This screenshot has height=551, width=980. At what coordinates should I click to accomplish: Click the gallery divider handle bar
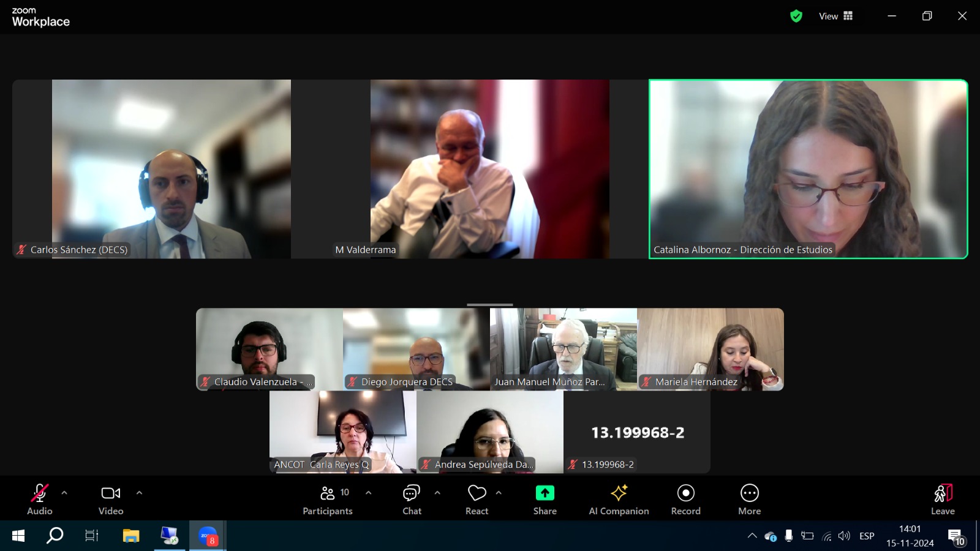pyautogui.click(x=490, y=304)
